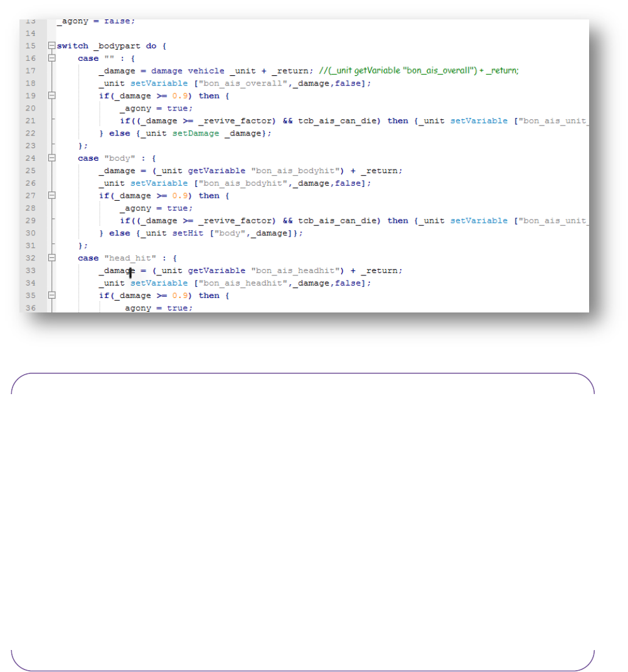
Task: Click tcb_ais_can_die on line 21
Action: pyautogui.click(x=337, y=121)
